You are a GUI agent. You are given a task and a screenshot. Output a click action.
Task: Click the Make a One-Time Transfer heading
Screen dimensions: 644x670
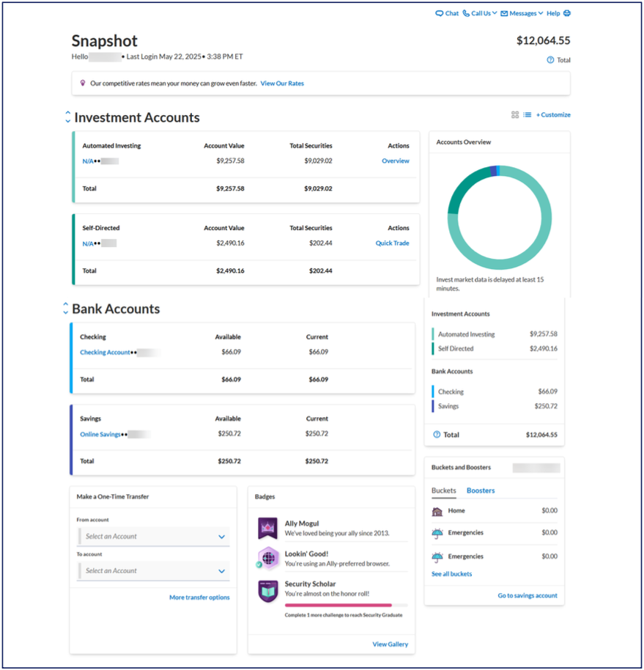point(113,496)
